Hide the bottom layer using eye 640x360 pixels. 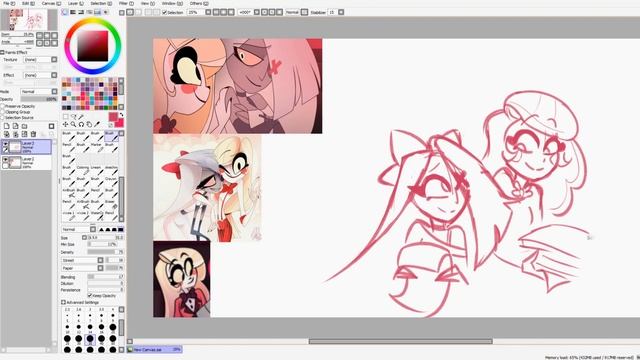pos(5,160)
